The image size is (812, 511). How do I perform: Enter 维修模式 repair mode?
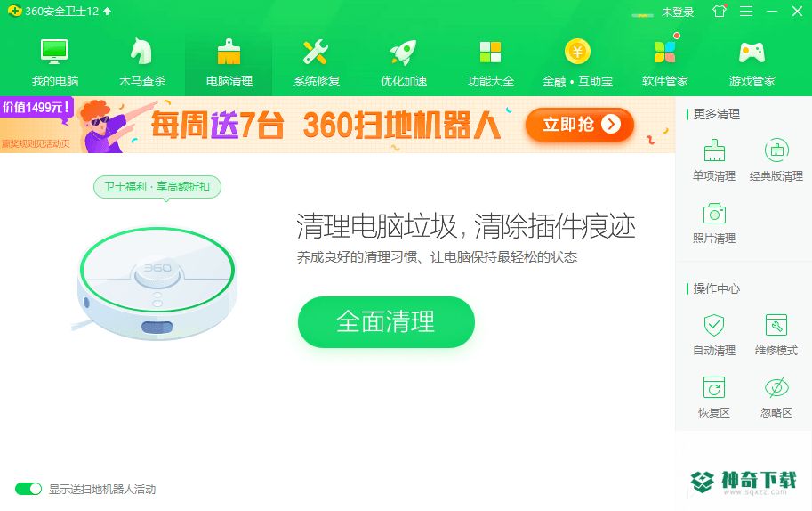coord(776,335)
